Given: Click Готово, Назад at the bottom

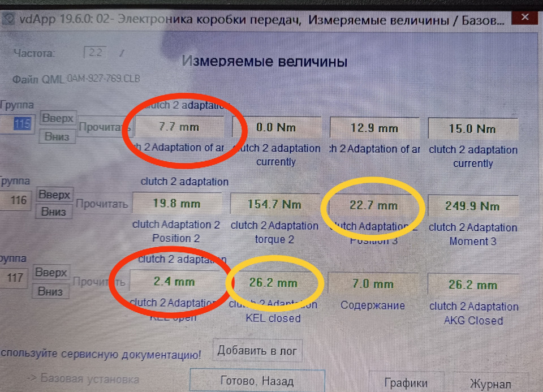Looking at the screenshot, I should tap(257, 380).
